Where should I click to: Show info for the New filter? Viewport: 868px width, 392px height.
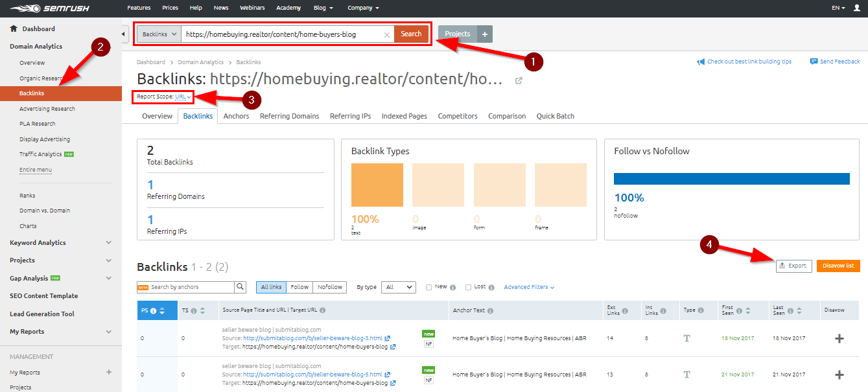pos(452,288)
